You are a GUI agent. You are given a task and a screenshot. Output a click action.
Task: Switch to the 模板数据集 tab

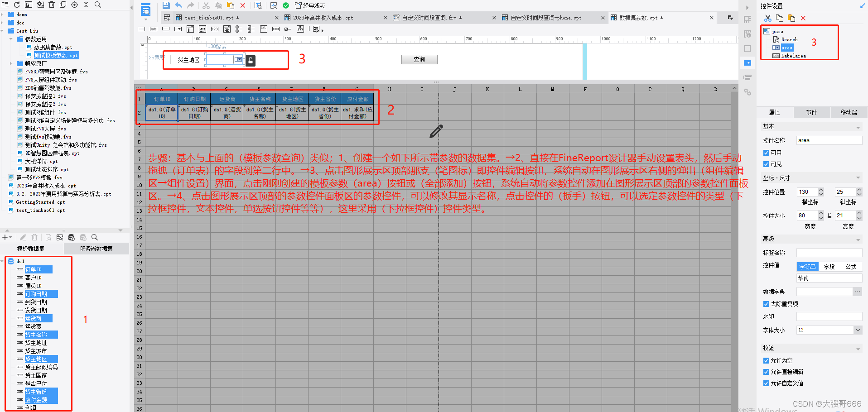(x=31, y=249)
